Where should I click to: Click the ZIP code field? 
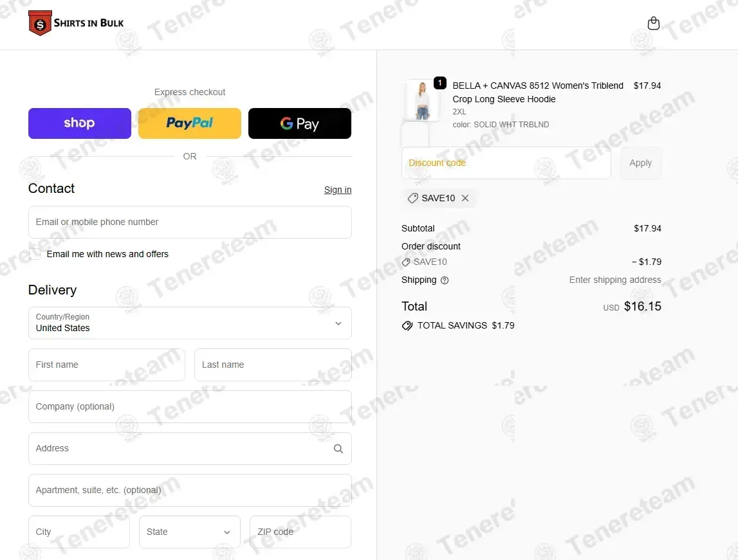point(300,532)
